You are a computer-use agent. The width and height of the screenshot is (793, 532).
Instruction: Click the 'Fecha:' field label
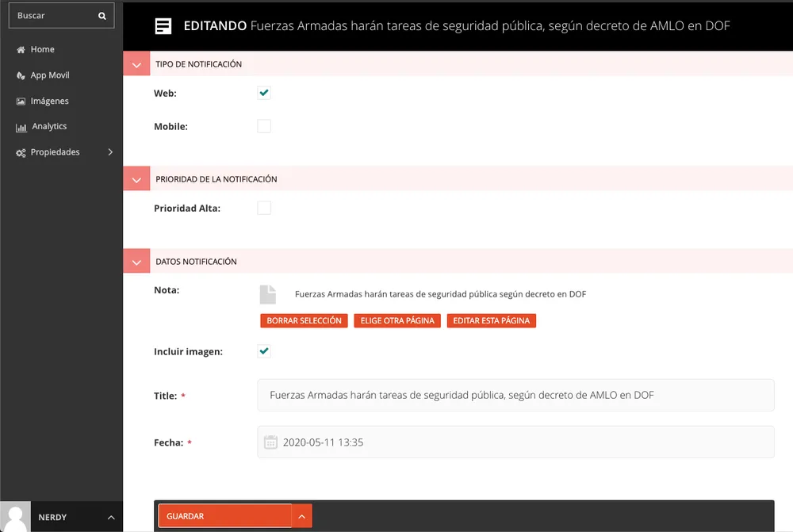[168, 442]
